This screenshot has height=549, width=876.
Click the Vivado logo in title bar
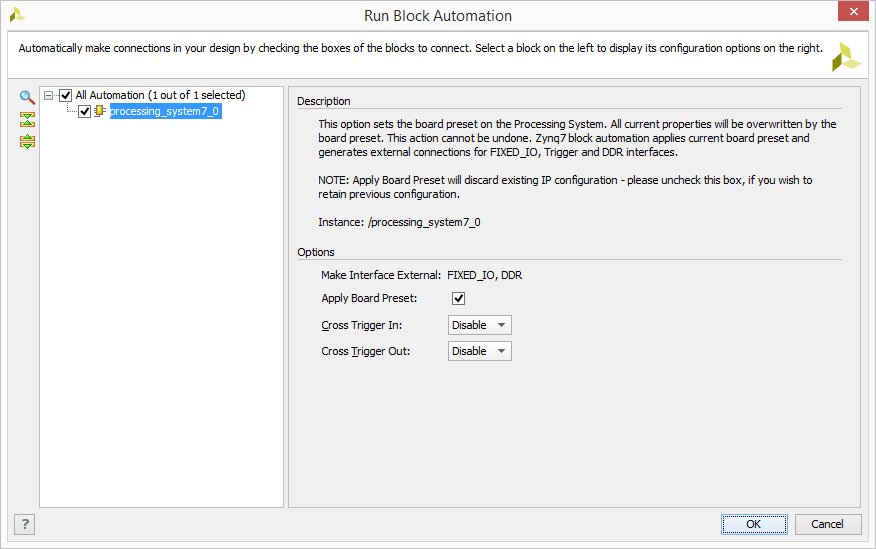coord(17,15)
